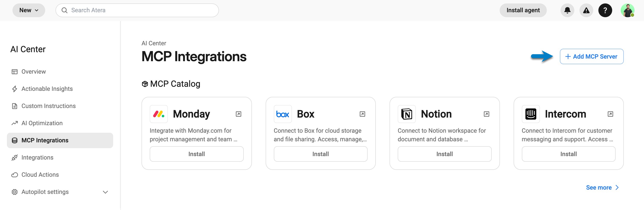This screenshot has width=644, height=210.
Task: Open Box external link icon
Action: (362, 114)
